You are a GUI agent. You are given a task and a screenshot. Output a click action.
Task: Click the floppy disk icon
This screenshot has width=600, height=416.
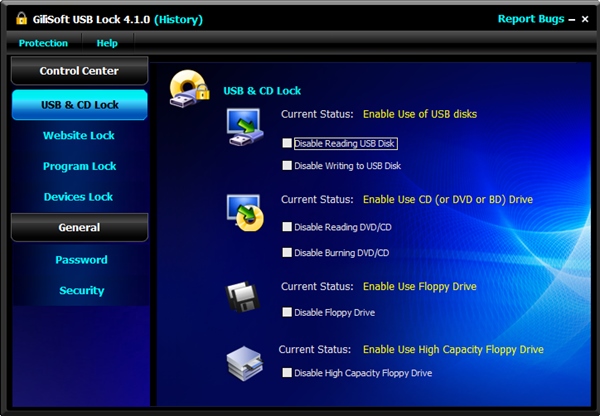(x=242, y=296)
